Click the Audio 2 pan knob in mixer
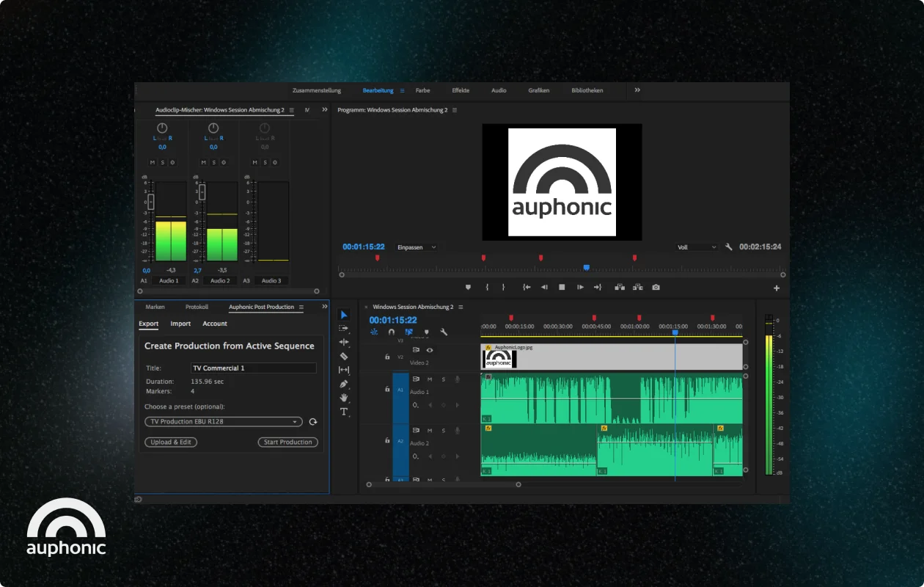924x587 pixels. pos(213,128)
